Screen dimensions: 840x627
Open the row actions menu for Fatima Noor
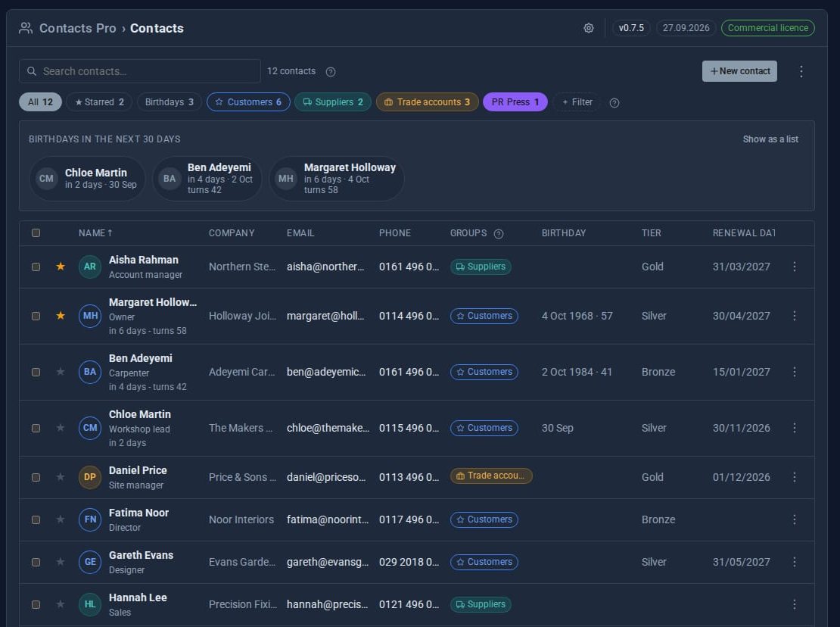[x=795, y=519]
